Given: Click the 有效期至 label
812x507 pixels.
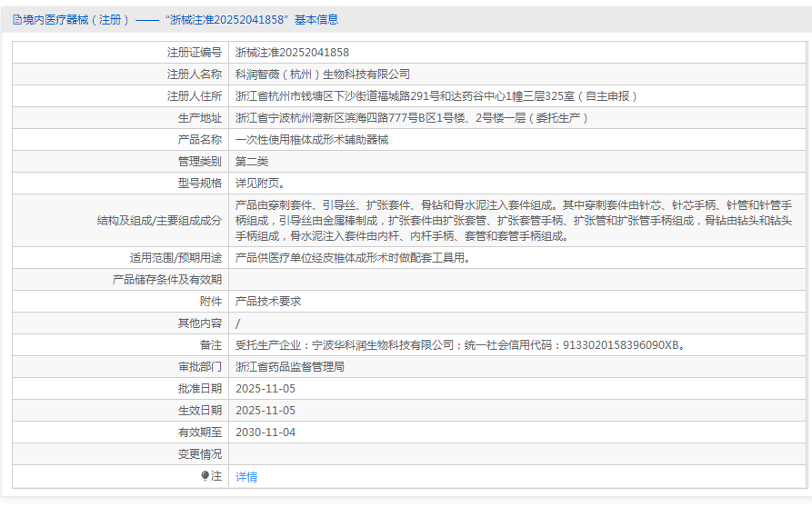Looking at the screenshot, I should [200, 432].
